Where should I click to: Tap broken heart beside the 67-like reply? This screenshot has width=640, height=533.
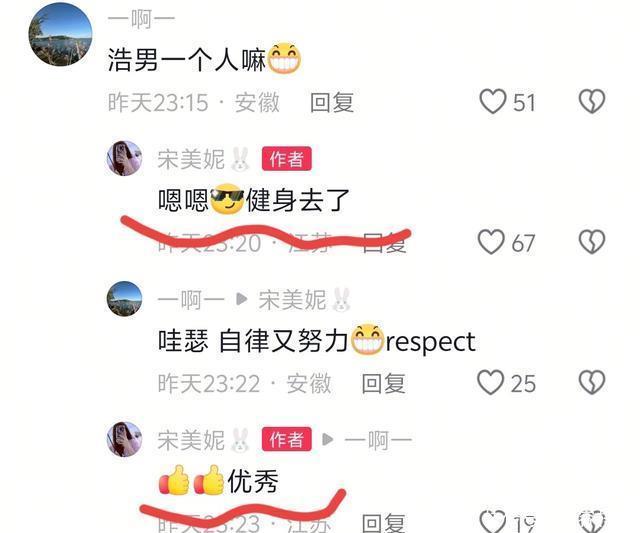click(592, 242)
